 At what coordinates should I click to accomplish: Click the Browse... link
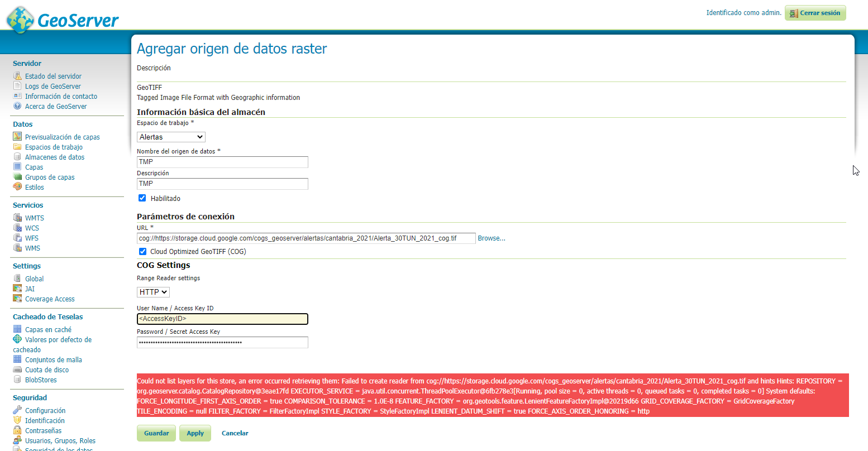(x=492, y=238)
